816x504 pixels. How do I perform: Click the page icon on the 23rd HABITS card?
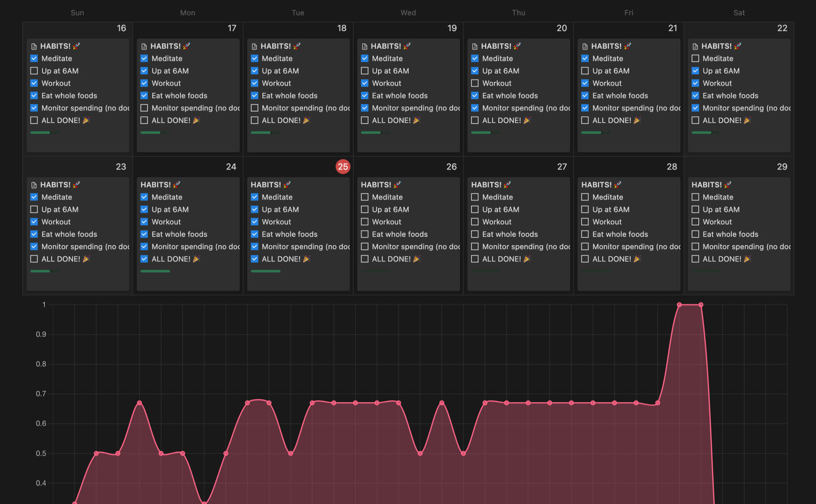coord(34,185)
